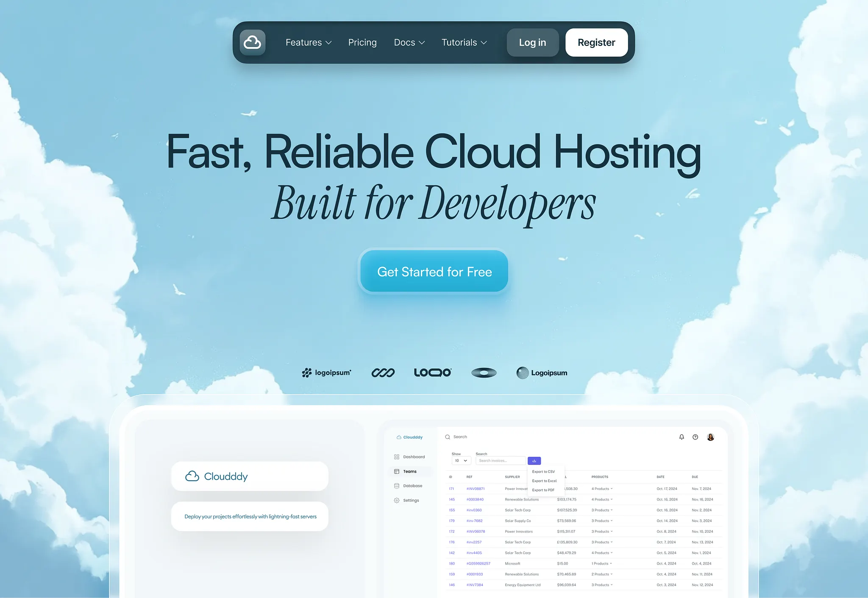Choose Export to CSV option
The height and width of the screenshot is (598, 868).
543,472
